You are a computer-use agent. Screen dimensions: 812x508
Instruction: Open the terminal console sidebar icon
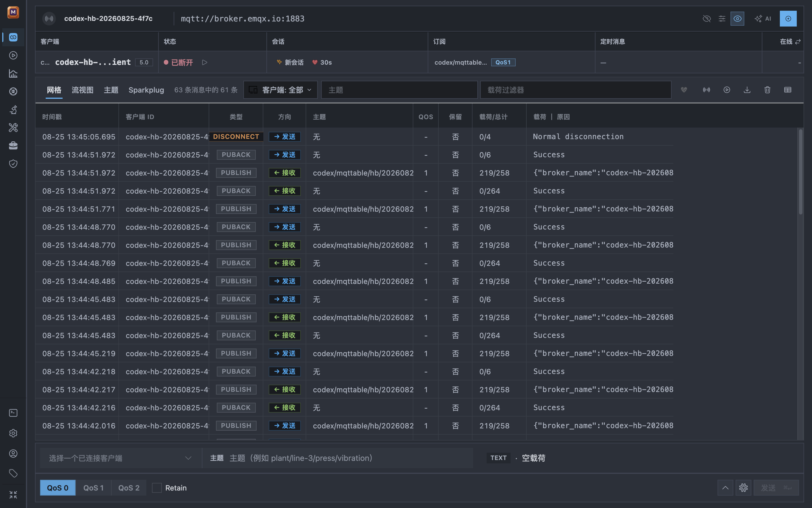click(x=13, y=413)
